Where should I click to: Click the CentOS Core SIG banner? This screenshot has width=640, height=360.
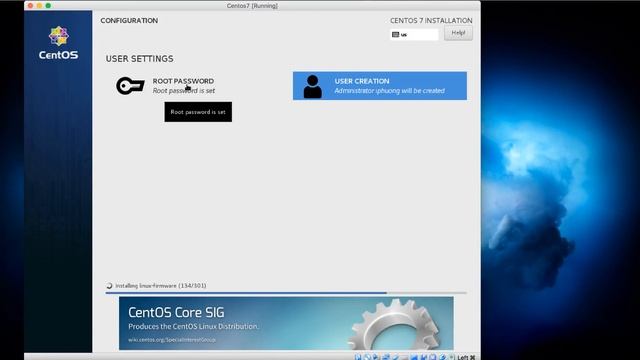point(286,323)
